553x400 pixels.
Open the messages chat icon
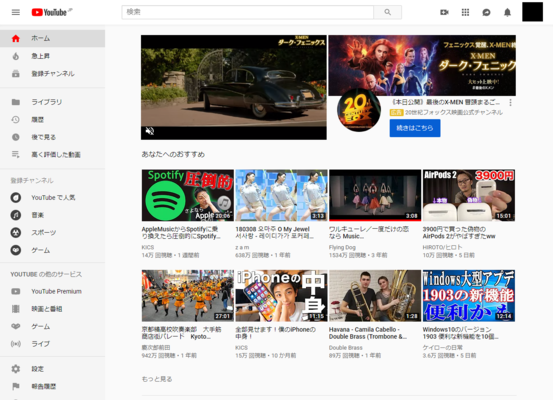click(486, 12)
